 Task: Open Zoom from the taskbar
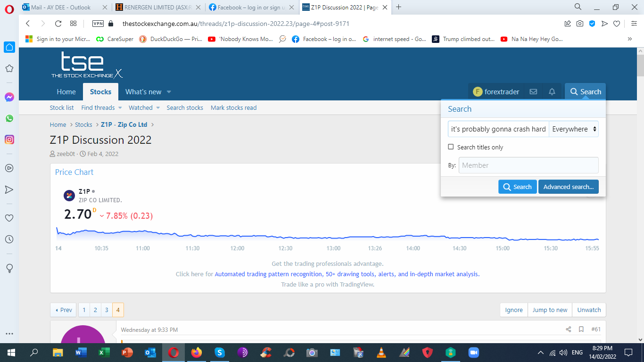pos(473,353)
